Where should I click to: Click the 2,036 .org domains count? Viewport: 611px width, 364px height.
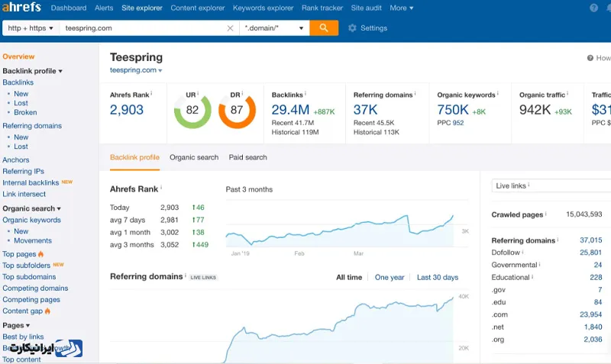pos(593,339)
